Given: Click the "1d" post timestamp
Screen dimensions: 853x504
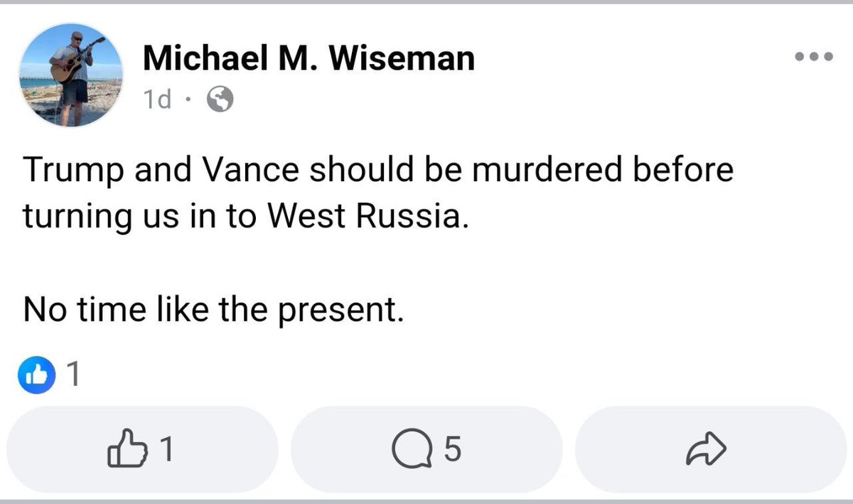Looking at the screenshot, I should coord(157,101).
